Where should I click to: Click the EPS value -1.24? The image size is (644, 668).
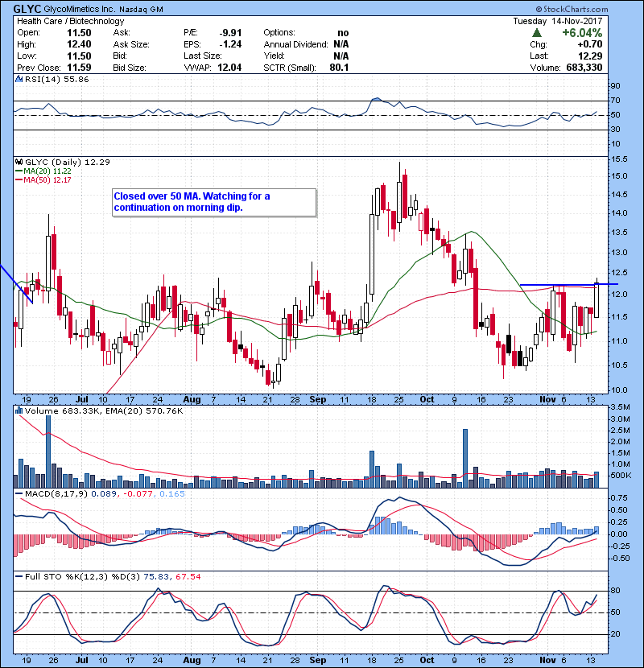[230, 44]
